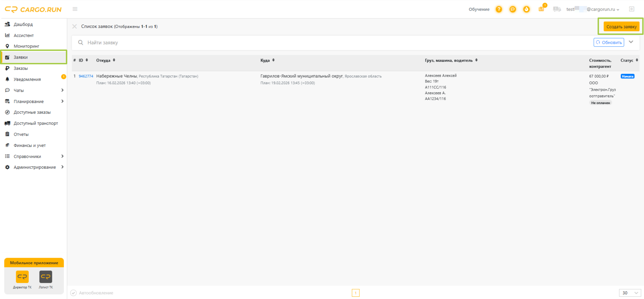Click the logout icon at top right

pos(632,9)
